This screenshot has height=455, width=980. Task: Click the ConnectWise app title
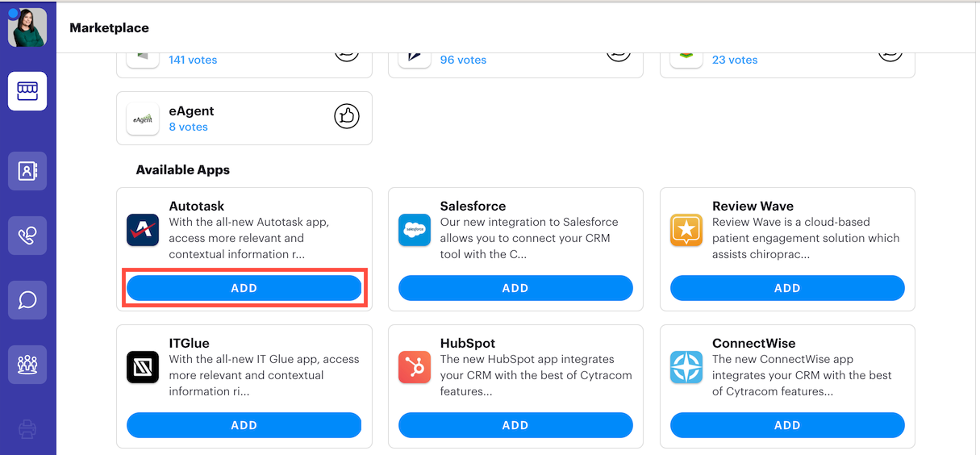coord(753,343)
